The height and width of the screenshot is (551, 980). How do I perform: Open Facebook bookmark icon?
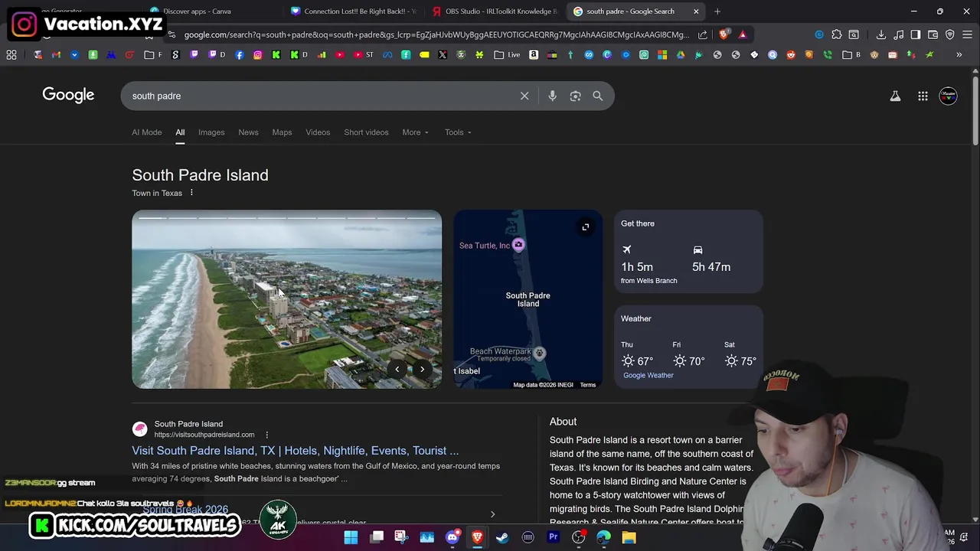(x=240, y=54)
